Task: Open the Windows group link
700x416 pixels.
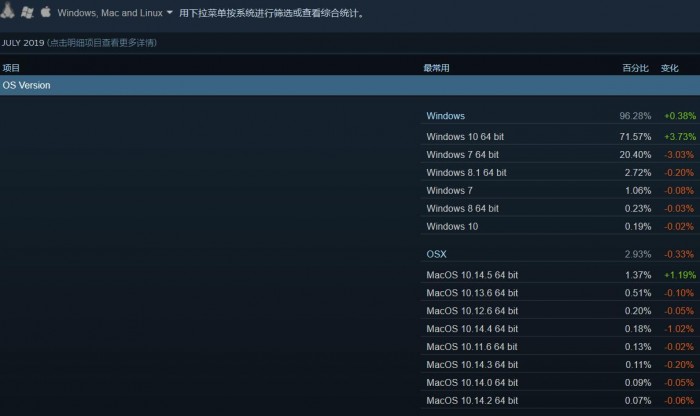Action: 446,116
